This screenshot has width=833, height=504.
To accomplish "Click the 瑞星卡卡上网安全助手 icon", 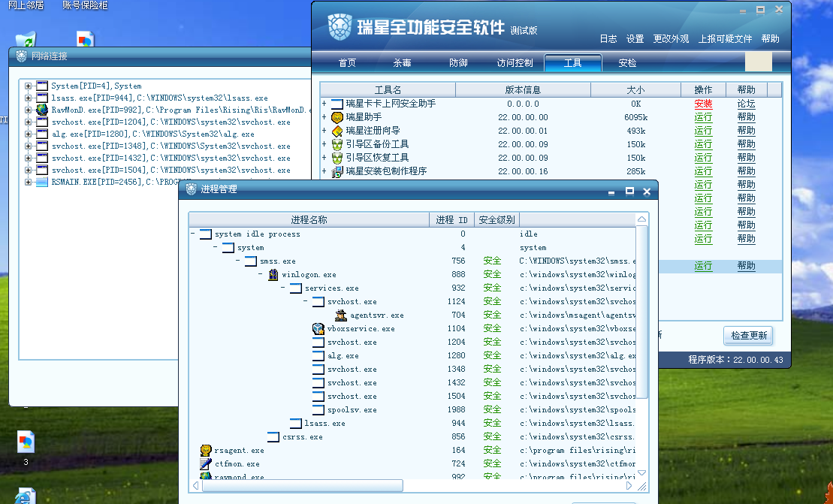I will [x=337, y=104].
